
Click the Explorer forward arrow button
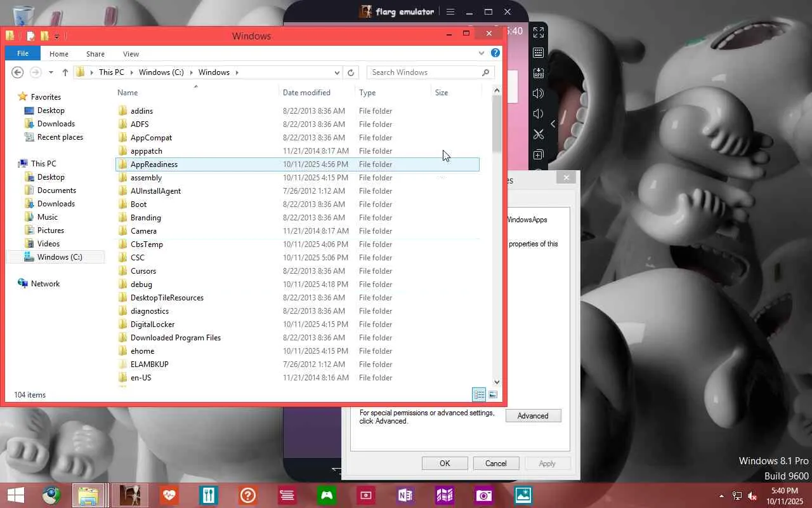point(36,72)
